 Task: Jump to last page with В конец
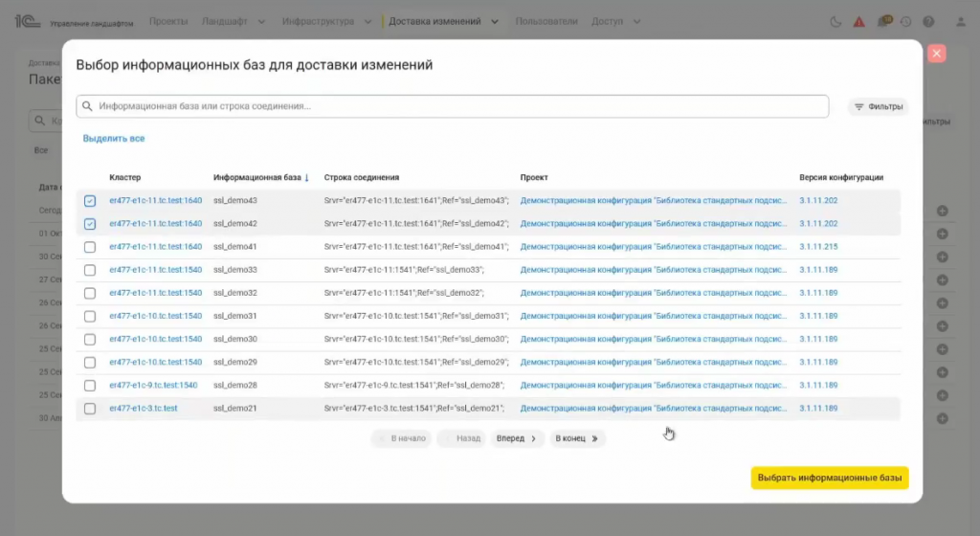coord(577,438)
